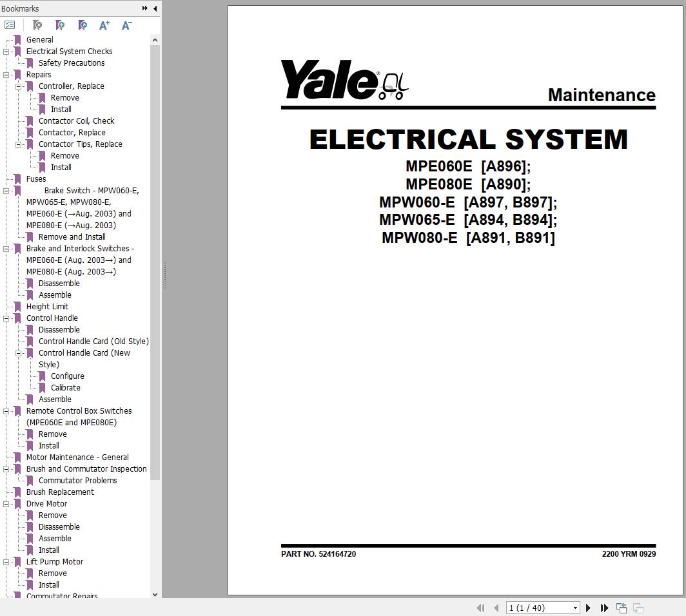Image resolution: width=686 pixels, height=616 pixels.
Task: Increase bookmark text size with A+ icon
Action: (104, 25)
